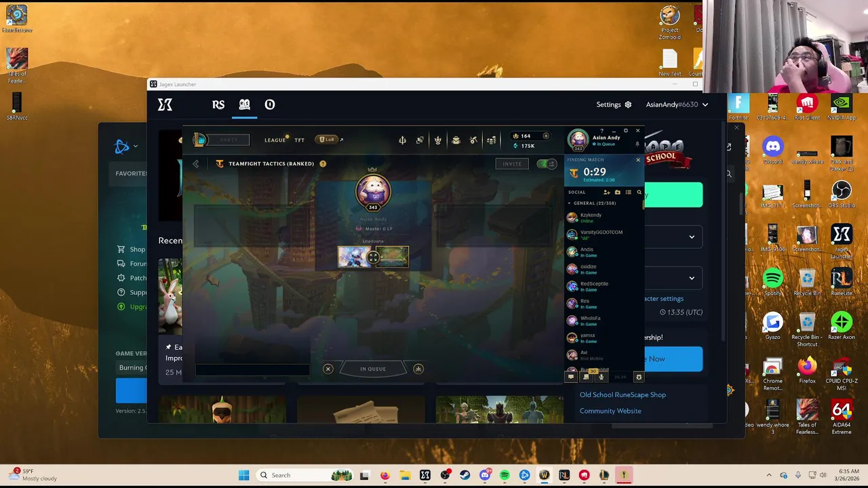Screen dimensions: 868x488
Task: Open Steam from the taskbar
Action: (x=465, y=475)
